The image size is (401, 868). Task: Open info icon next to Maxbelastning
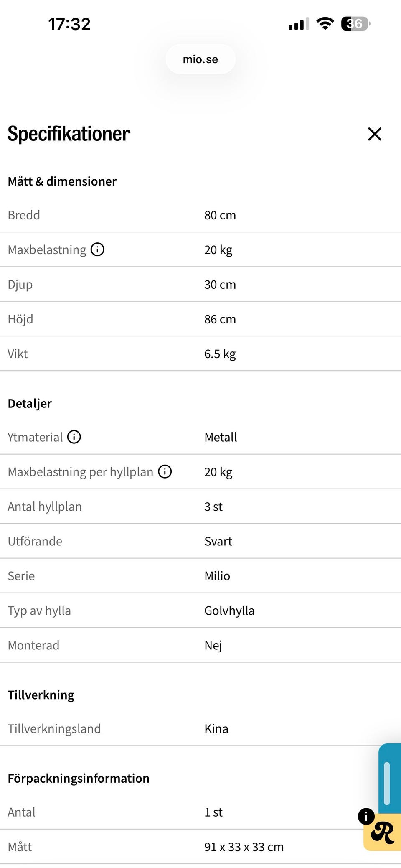(97, 249)
